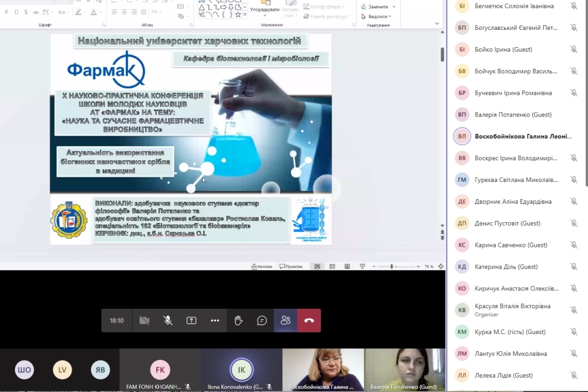The height and width of the screenshot is (392, 588).
Task: Open Нотатки notes pane
Action: pyautogui.click(x=262, y=266)
